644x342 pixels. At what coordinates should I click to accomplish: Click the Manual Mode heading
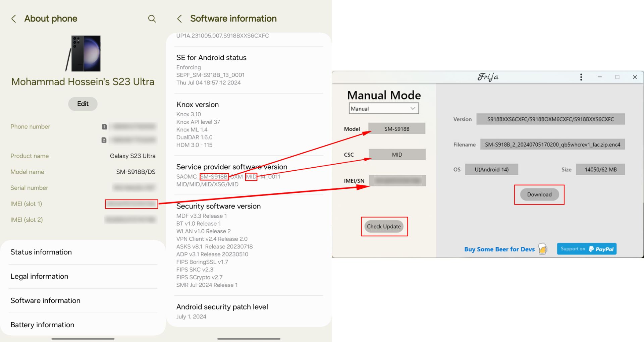coord(384,95)
